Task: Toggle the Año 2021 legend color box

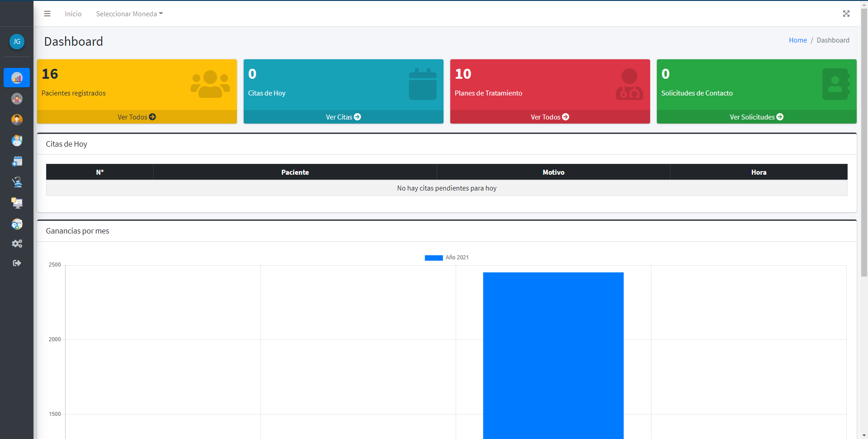Action: click(x=434, y=258)
